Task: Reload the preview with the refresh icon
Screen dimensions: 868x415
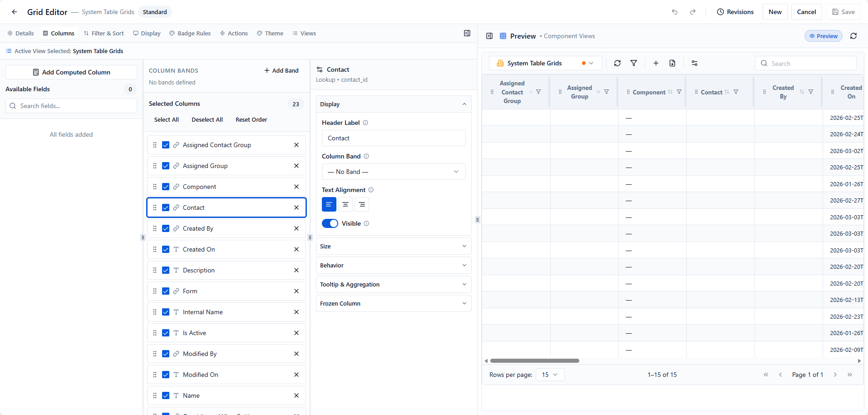Action: 853,36
